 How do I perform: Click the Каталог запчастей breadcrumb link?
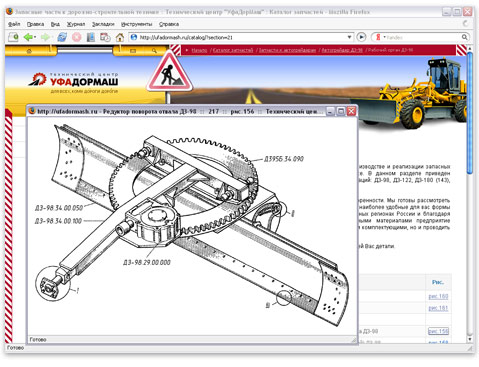(233, 50)
